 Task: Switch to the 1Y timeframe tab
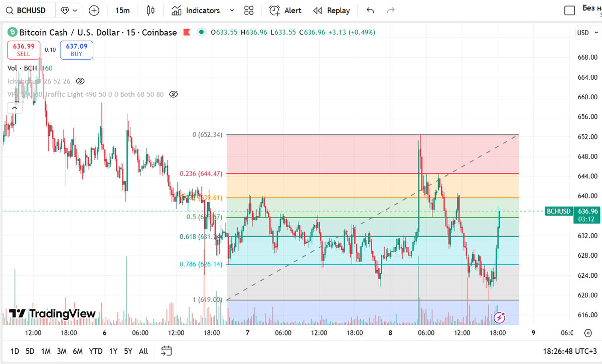(113, 351)
